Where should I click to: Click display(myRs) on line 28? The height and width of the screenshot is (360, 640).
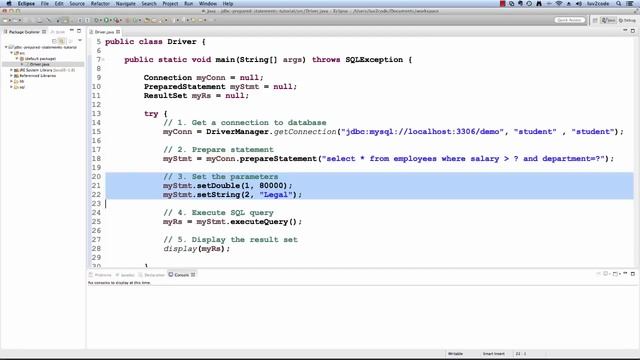tap(196, 249)
